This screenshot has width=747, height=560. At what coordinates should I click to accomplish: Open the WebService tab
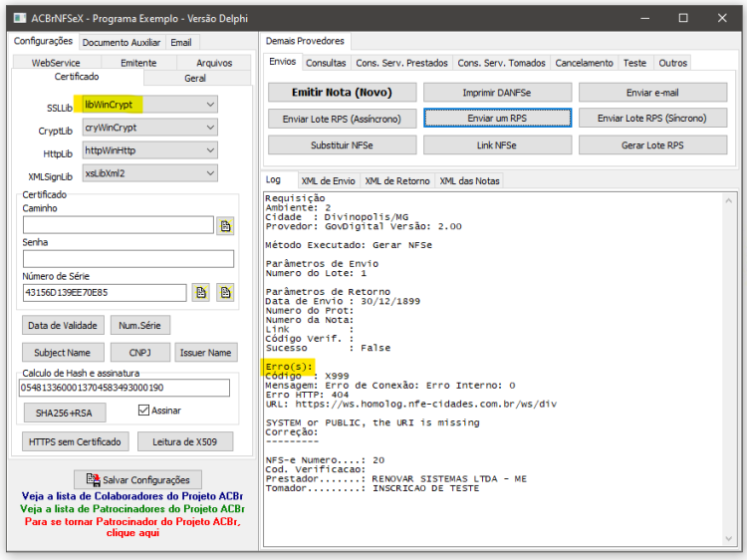click(56, 63)
